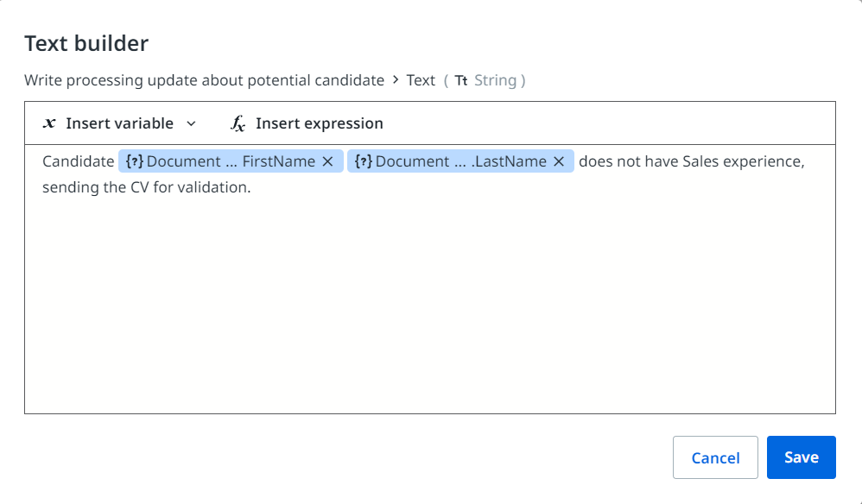Click the 'Write processing update' breadcrumb
This screenshot has height=504, width=862.
(x=204, y=80)
